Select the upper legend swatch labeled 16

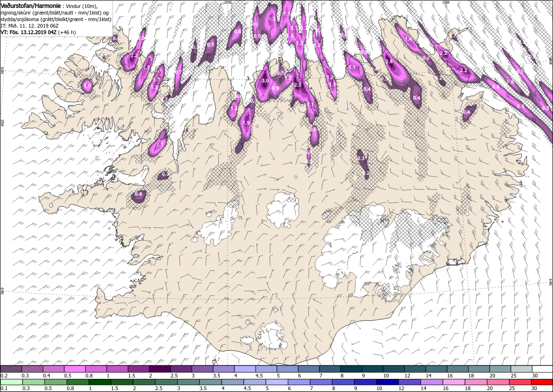click(457, 369)
